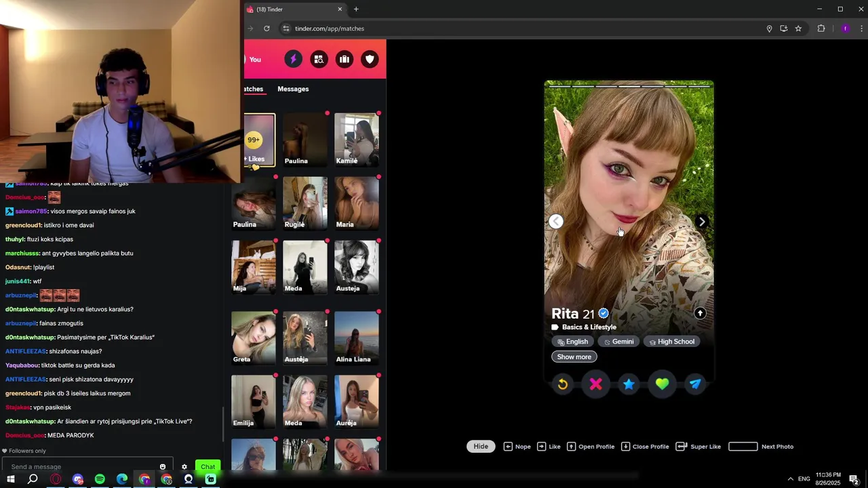Click the Show more button on Rita's card
Screen dimensions: 868x488
pyautogui.click(x=574, y=357)
